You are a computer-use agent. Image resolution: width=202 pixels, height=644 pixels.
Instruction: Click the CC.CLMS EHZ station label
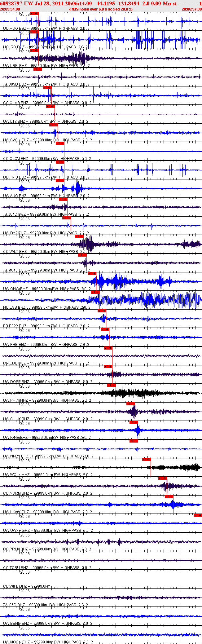[15, 103]
